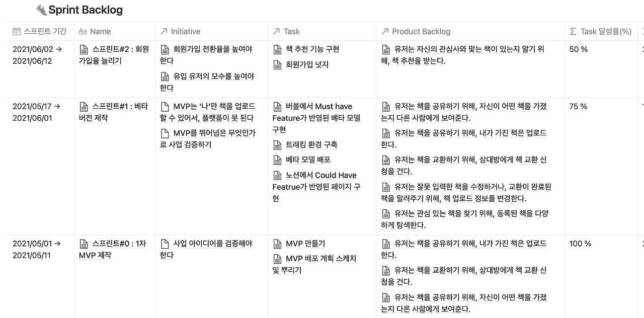
Task: Click page icon beside 책 추천 기능 구현
Action: (277, 49)
